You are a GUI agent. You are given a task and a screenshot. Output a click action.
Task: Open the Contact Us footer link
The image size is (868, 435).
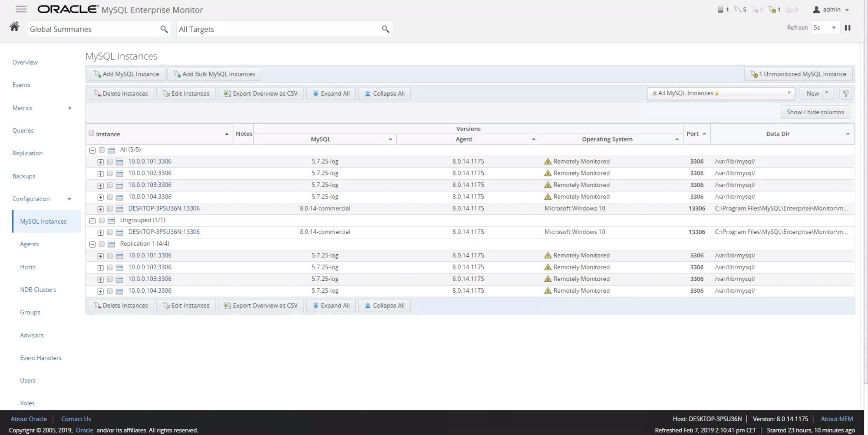(x=76, y=419)
